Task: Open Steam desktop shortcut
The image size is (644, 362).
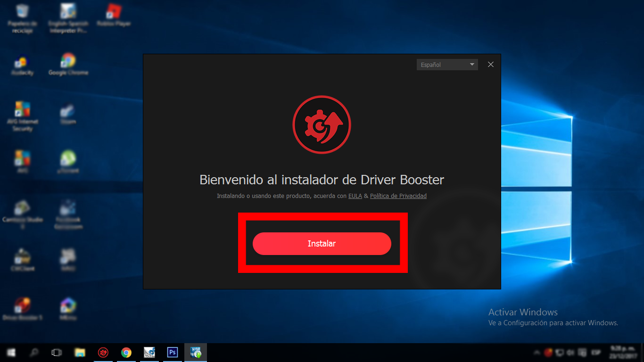Action: click(x=68, y=114)
